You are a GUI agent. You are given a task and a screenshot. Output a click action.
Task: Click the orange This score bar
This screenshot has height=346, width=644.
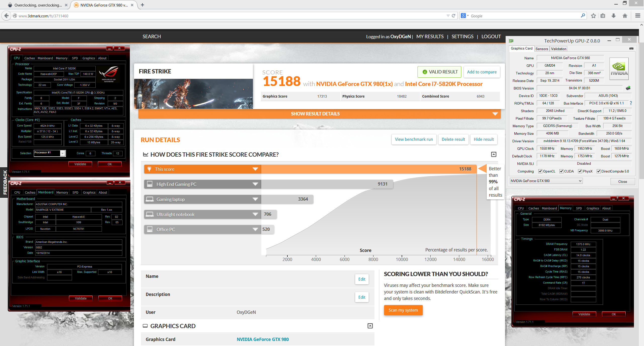point(310,169)
